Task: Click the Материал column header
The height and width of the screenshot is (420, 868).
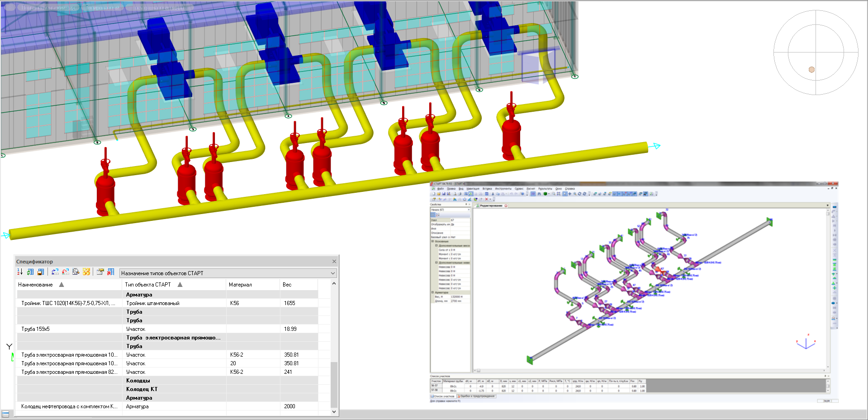Action: pyautogui.click(x=240, y=285)
